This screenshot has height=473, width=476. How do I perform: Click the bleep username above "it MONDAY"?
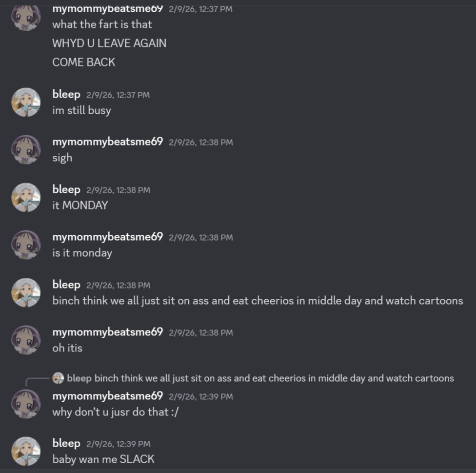tap(66, 189)
